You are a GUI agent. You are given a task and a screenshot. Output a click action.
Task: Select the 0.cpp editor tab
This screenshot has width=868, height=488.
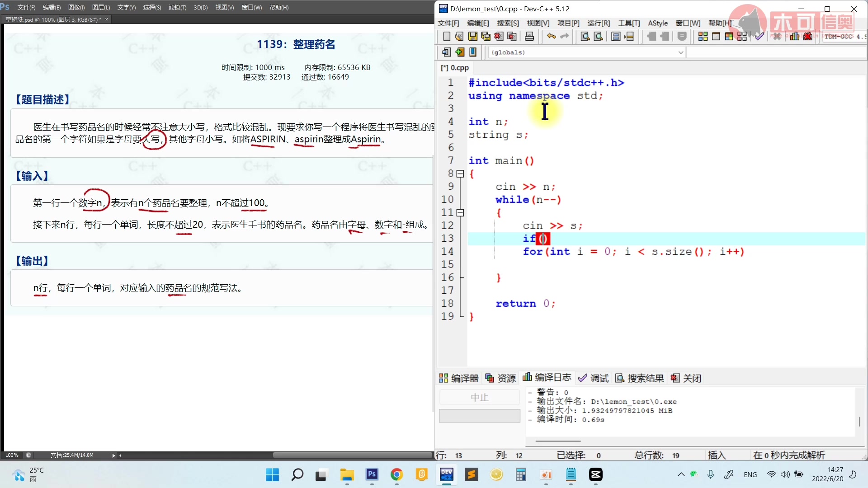(455, 68)
